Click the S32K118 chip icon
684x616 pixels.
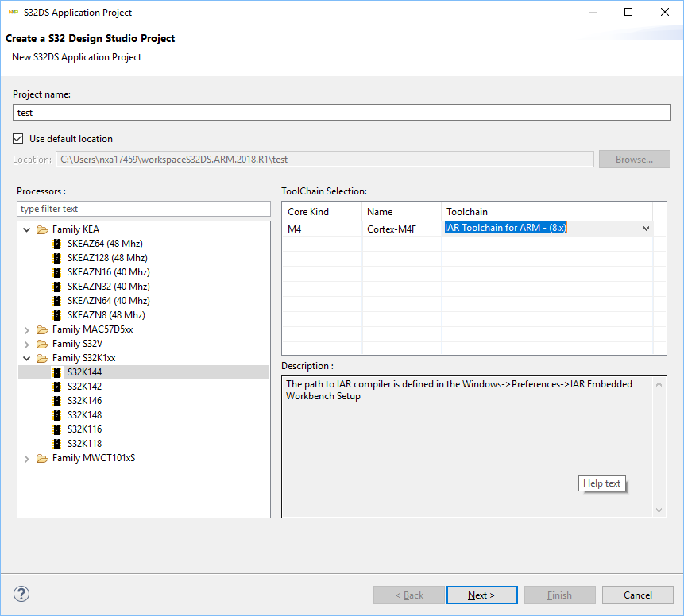point(56,444)
